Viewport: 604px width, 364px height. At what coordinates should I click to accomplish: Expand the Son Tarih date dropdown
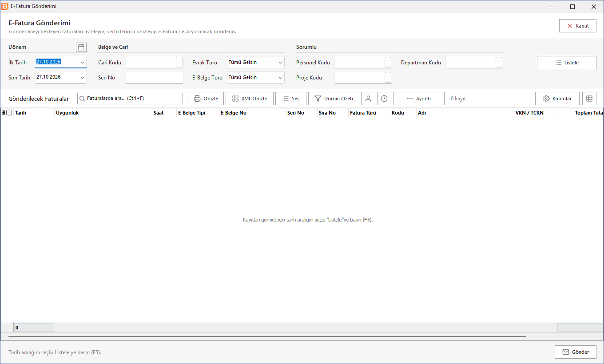pos(83,77)
